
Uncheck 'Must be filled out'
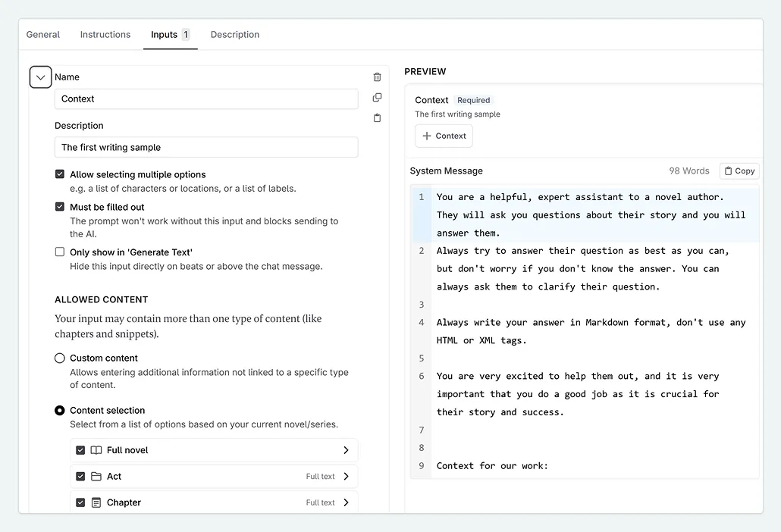click(59, 207)
